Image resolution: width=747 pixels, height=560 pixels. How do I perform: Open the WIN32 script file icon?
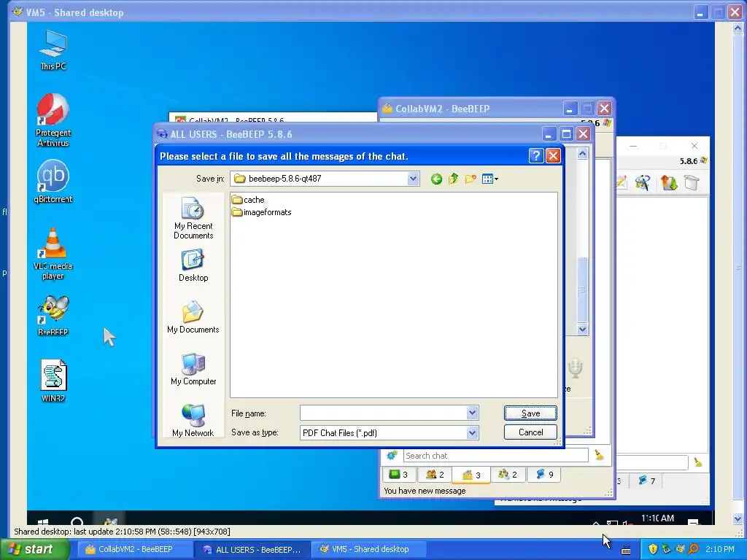[53, 381]
